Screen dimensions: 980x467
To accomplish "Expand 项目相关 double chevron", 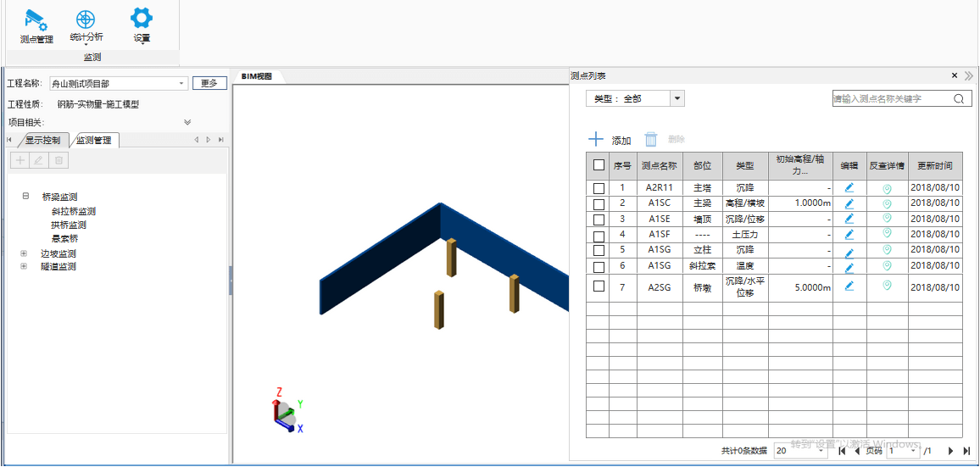I will pyautogui.click(x=187, y=122).
